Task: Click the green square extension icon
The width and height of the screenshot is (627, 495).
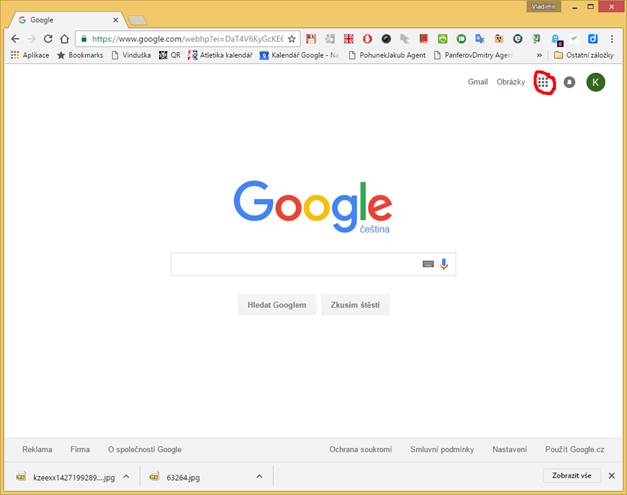Action: [442, 39]
